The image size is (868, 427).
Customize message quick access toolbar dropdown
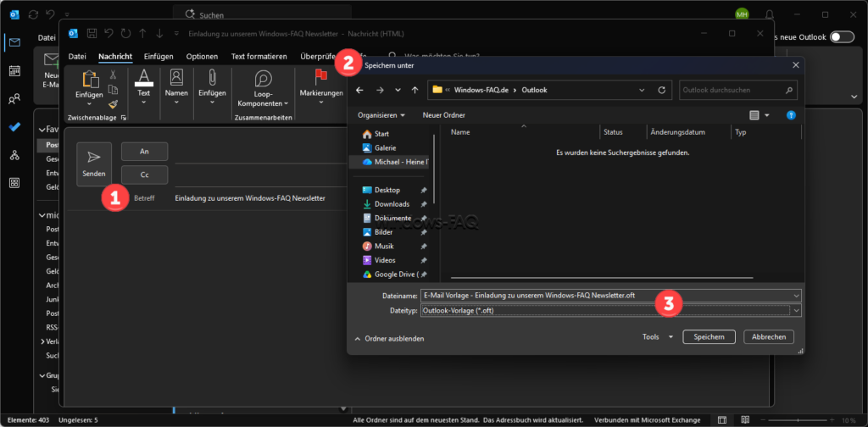coord(176,34)
